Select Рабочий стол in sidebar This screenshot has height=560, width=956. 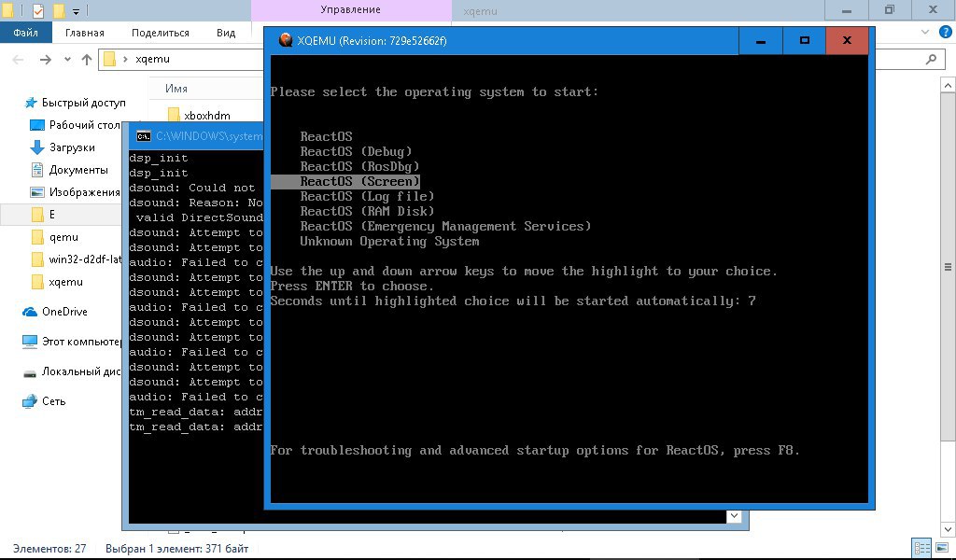coord(76,125)
